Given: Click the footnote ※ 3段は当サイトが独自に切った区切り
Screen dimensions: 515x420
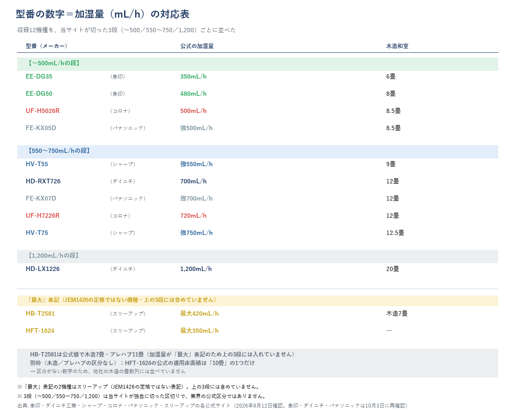Looking at the screenshot, I should click(142, 396).
